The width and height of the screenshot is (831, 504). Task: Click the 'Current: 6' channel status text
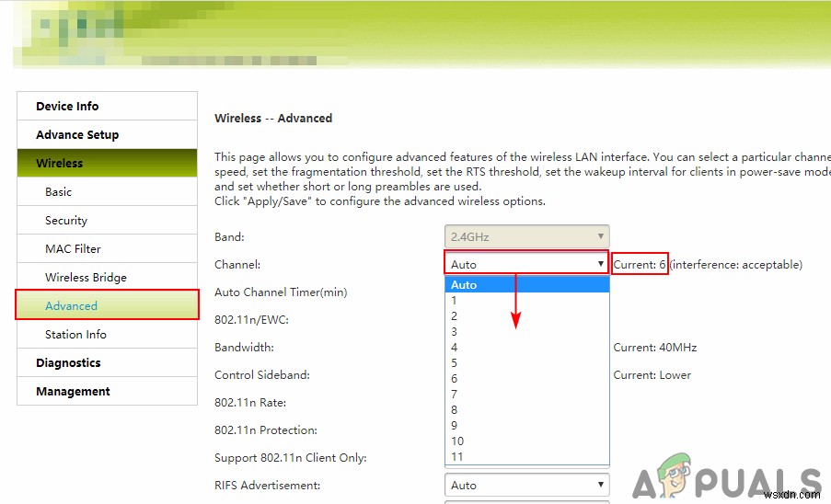coord(640,264)
